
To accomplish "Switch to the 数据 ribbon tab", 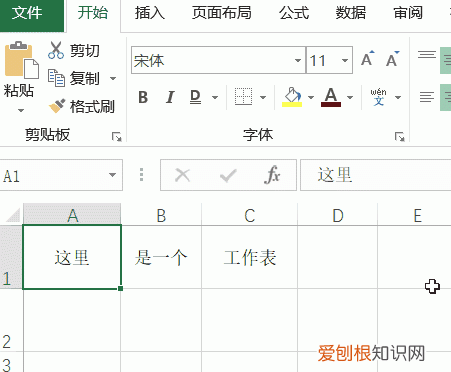I will click(351, 13).
